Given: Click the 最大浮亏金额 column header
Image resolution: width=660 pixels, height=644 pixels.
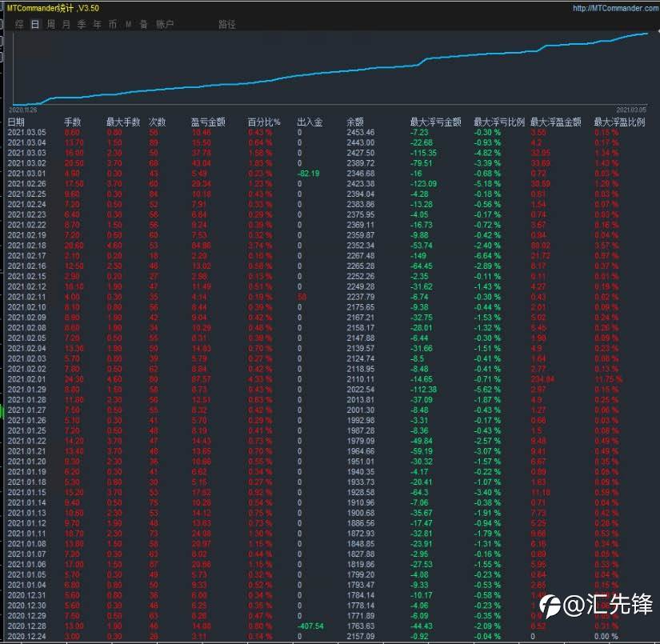Looking at the screenshot, I should (x=436, y=122).
